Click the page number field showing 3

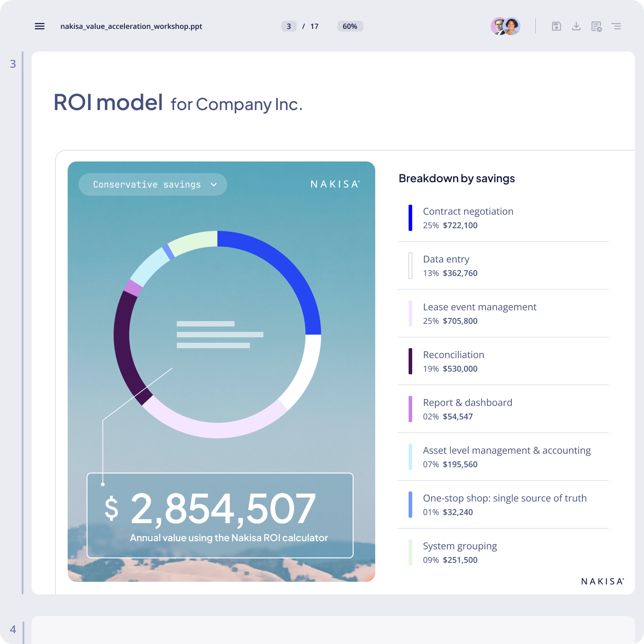click(289, 26)
